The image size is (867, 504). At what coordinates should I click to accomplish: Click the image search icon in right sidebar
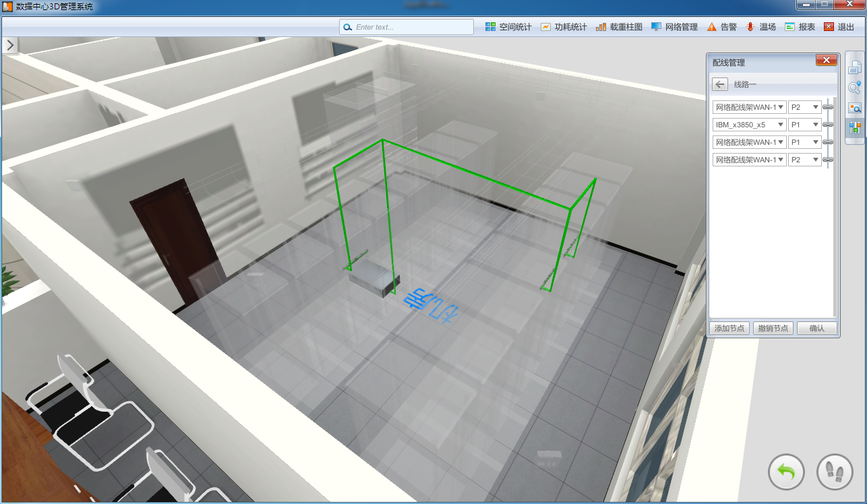pos(854,107)
